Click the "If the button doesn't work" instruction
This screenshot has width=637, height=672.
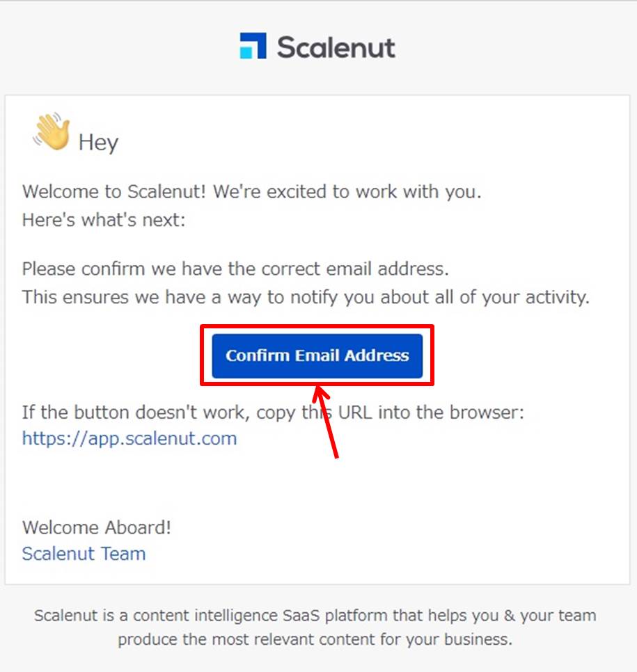tap(273, 413)
